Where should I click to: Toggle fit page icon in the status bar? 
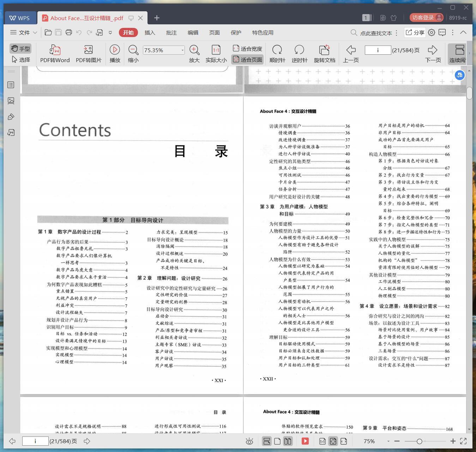pyautogui.click(x=333, y=441)
